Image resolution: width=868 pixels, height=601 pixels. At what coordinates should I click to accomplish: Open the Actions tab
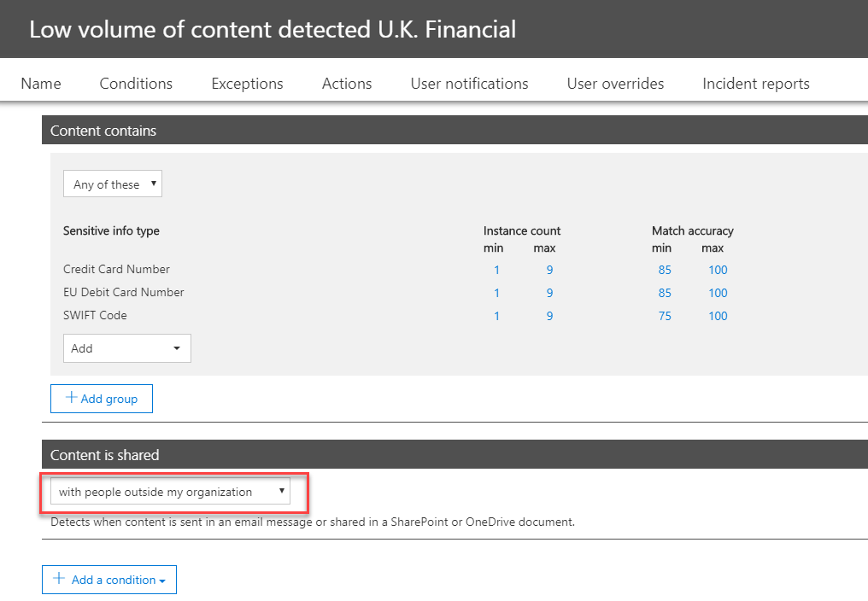pos(347,84)
